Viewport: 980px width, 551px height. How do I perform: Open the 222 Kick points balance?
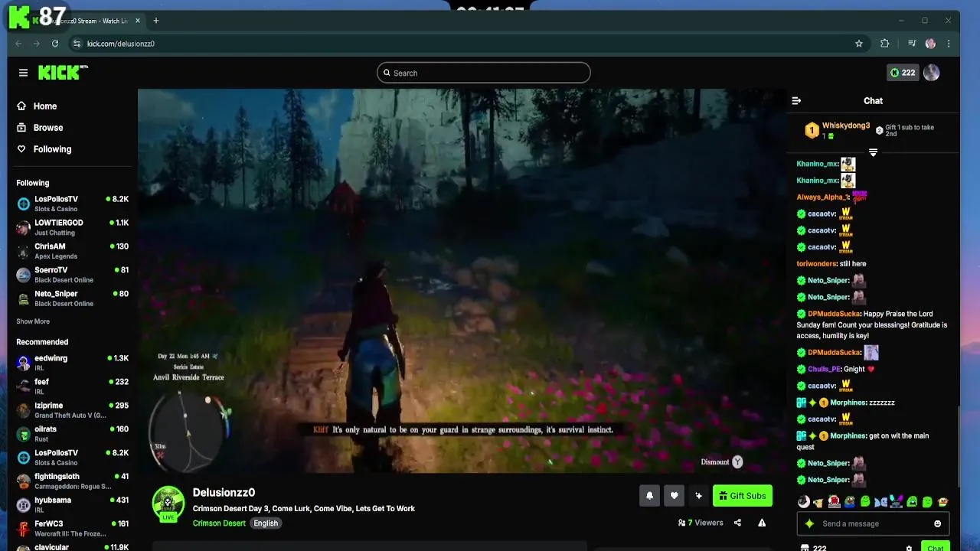(x=902, y=73)
